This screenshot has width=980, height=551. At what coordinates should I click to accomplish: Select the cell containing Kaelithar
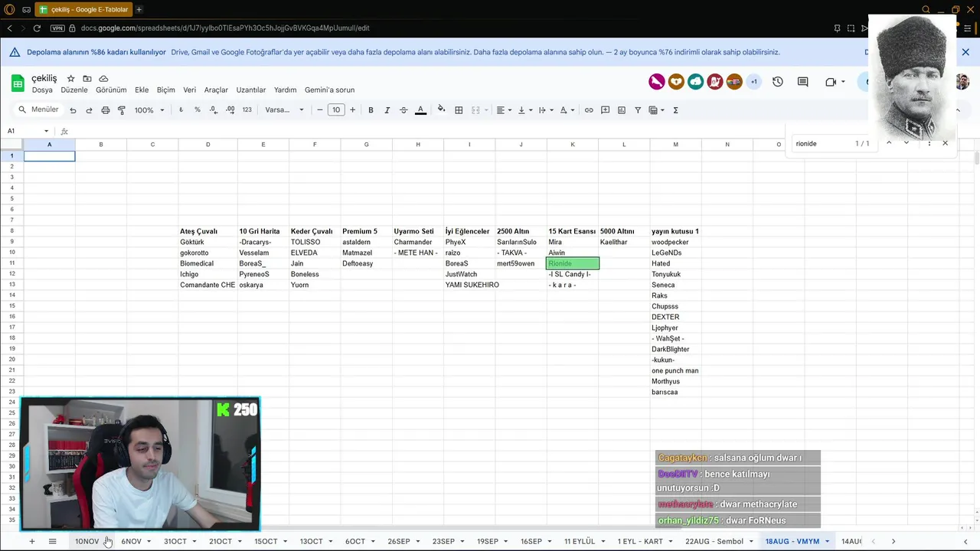coord(624,242)
